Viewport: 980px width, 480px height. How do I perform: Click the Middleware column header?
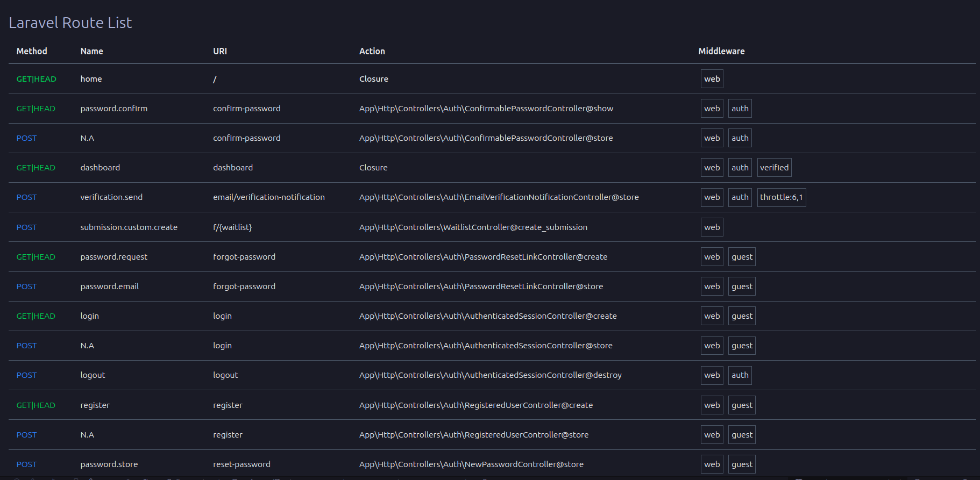pos(721,51)
